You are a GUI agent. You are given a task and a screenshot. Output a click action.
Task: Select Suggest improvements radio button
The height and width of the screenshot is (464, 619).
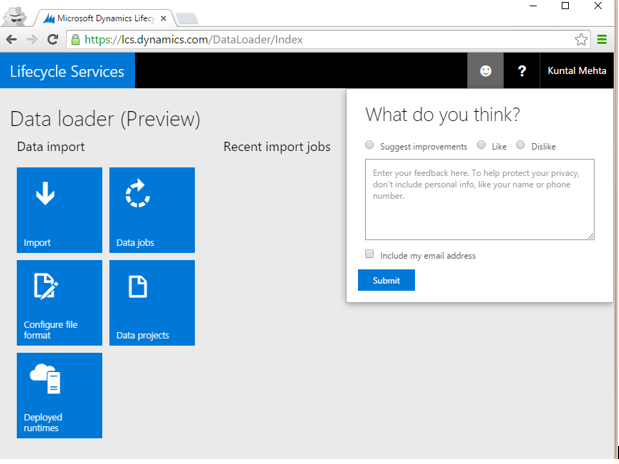370,146
